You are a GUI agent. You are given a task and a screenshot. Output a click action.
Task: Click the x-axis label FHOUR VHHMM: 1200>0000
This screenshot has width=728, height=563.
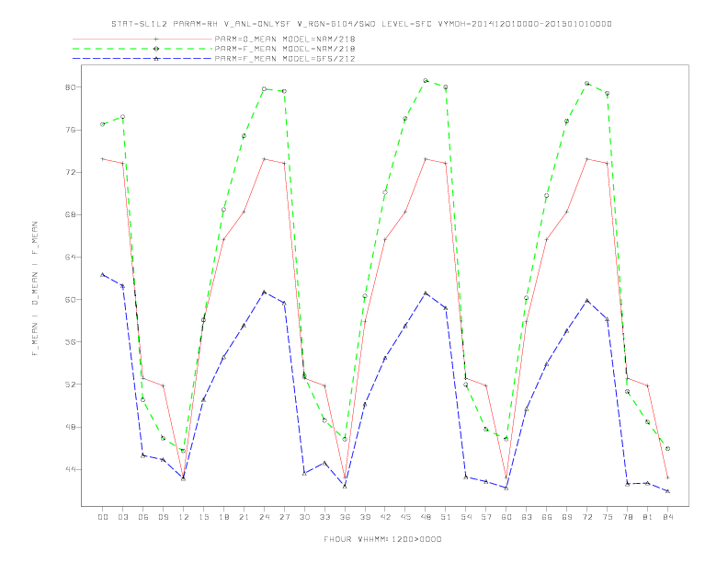click(382, 539)
